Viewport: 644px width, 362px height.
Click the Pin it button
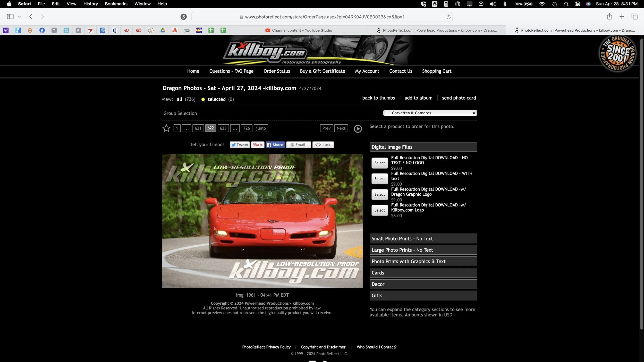click(258, 145)
